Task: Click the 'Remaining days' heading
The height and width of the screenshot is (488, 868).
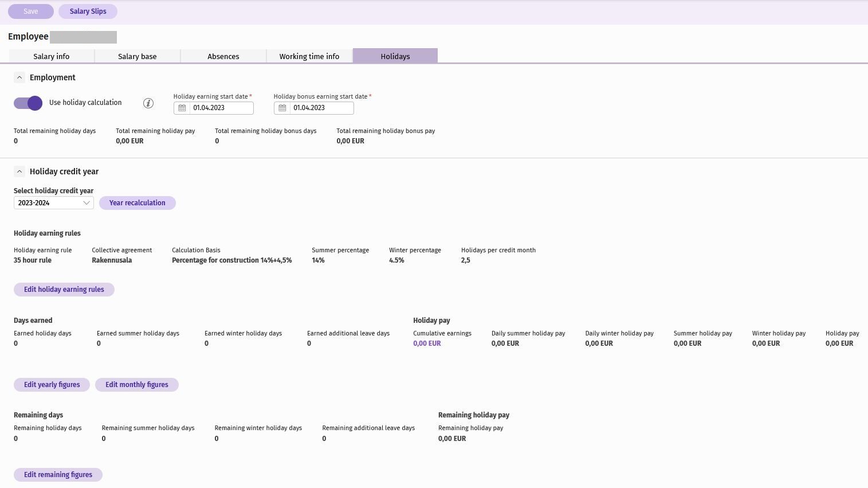Action: coord(38,415)
